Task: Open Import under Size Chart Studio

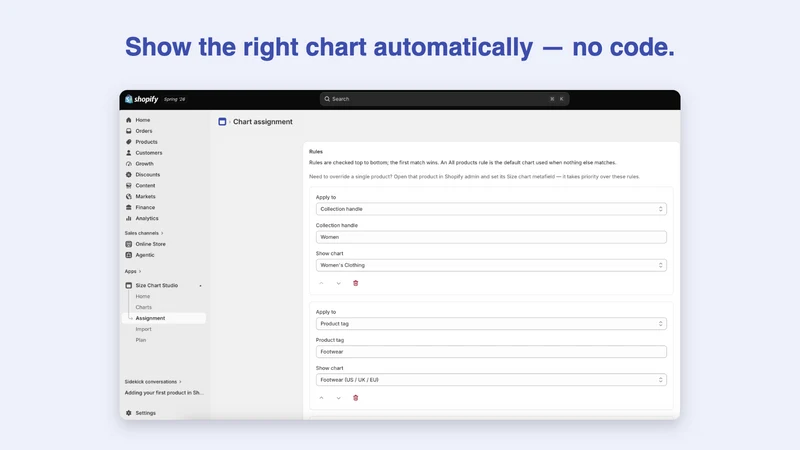Action: 143,329
